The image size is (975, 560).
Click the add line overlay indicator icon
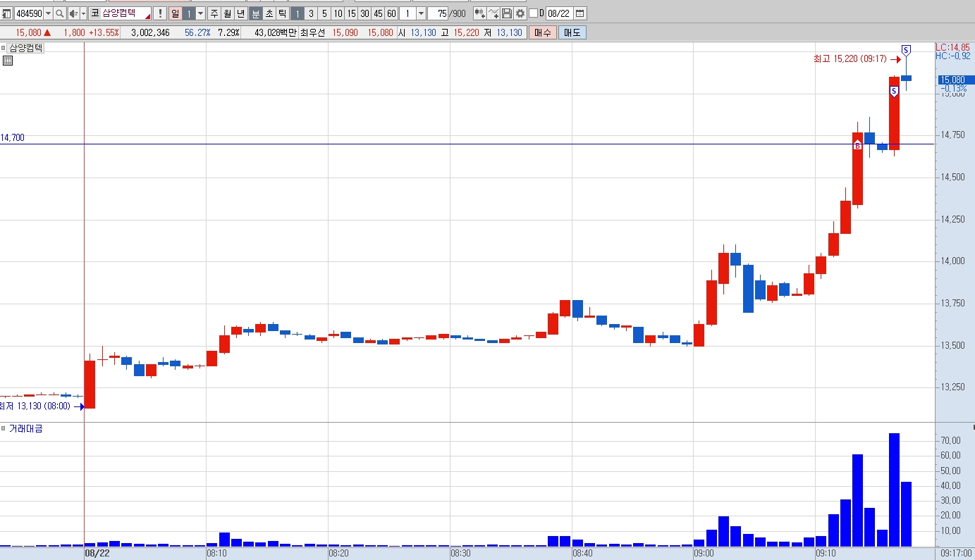(493, 13)
